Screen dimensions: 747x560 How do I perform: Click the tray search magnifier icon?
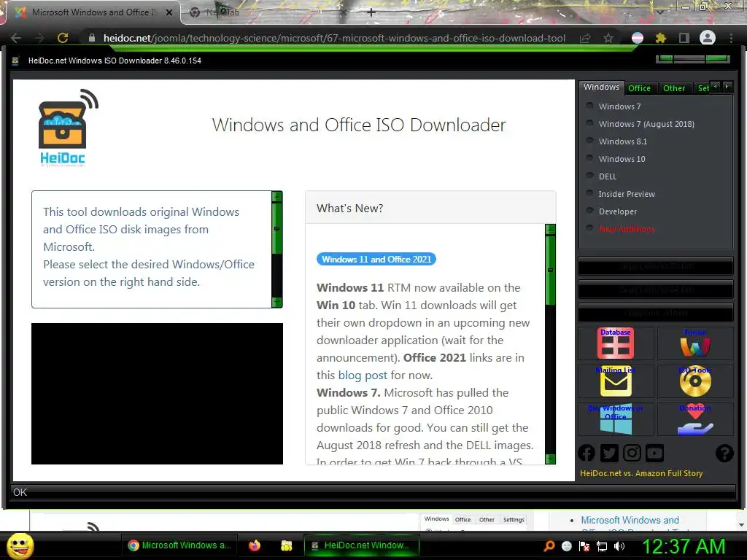pyautogui.click(x=549, y=546)
